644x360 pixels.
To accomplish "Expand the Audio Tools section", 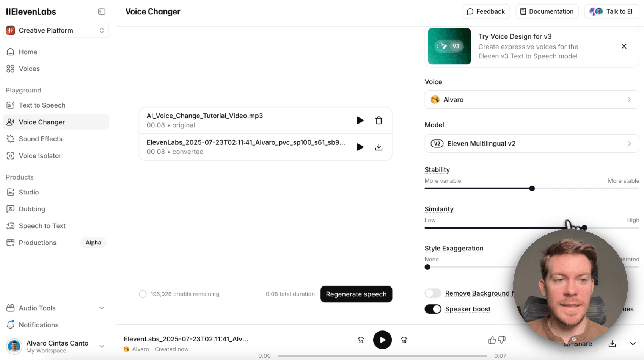I will click(56, 308).
